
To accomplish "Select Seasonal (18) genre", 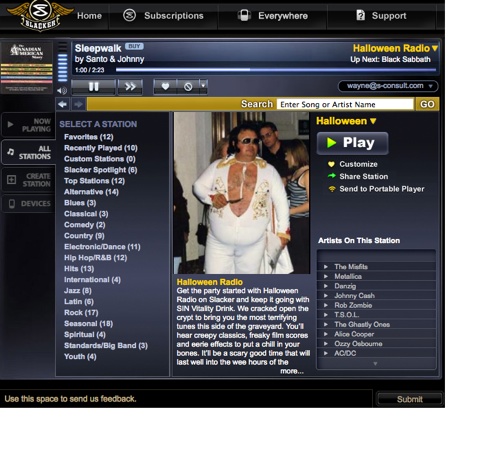I will click(x=88, y=324).
